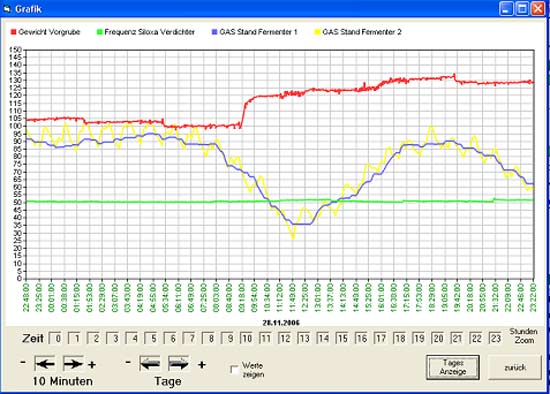This screenshot has height=394, width=550.
Task: Select hour 2 in Zeit row
Action: pos(94,339)
